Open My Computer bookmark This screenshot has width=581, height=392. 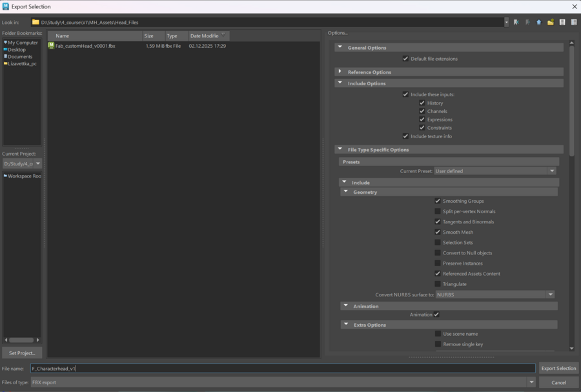tap(23, 43)
